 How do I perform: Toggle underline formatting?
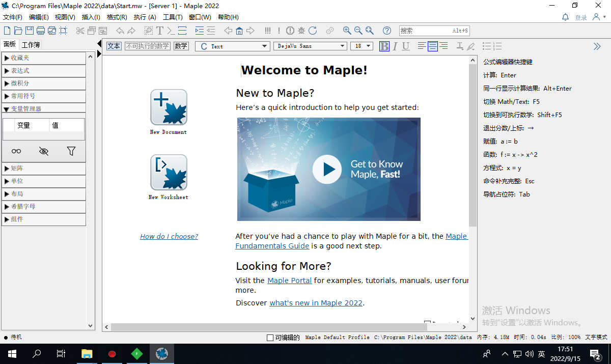(x=406, y=46)
